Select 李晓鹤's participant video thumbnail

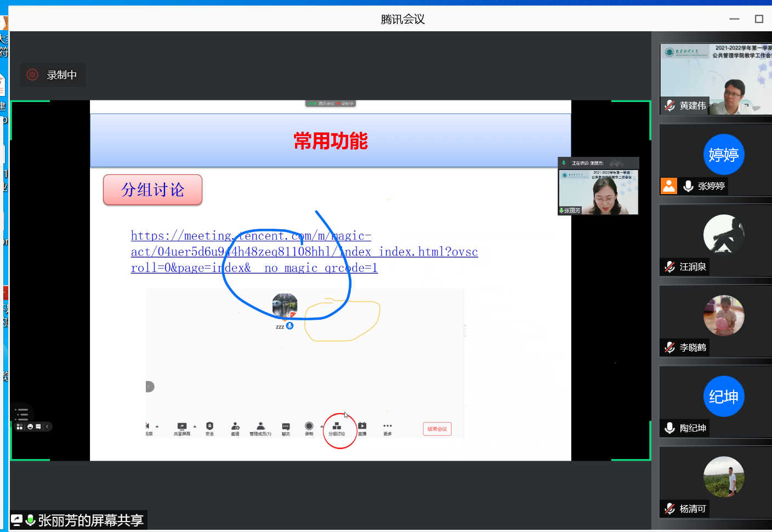click(723, 316)
